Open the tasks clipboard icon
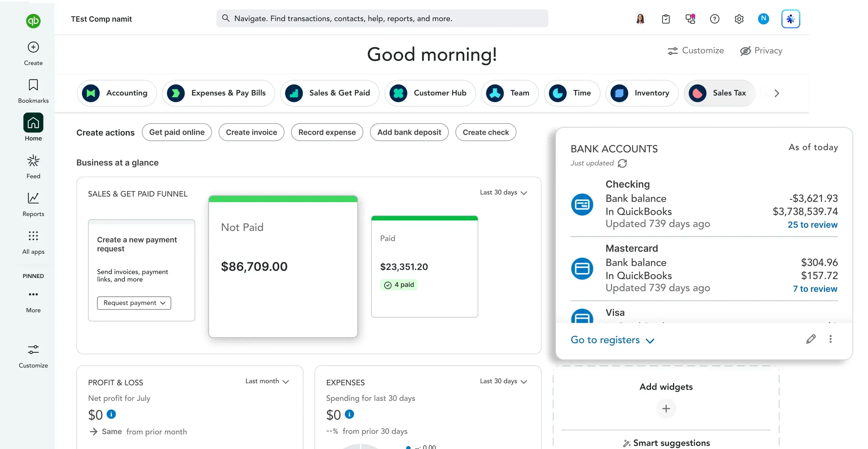The image size is (868, 449). pos(666,19)
